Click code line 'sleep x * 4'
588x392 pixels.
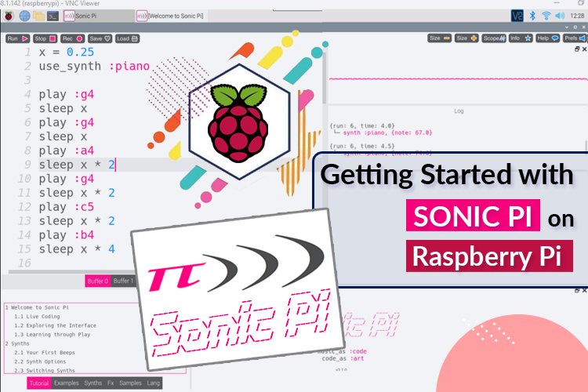(x=77, y=249)
